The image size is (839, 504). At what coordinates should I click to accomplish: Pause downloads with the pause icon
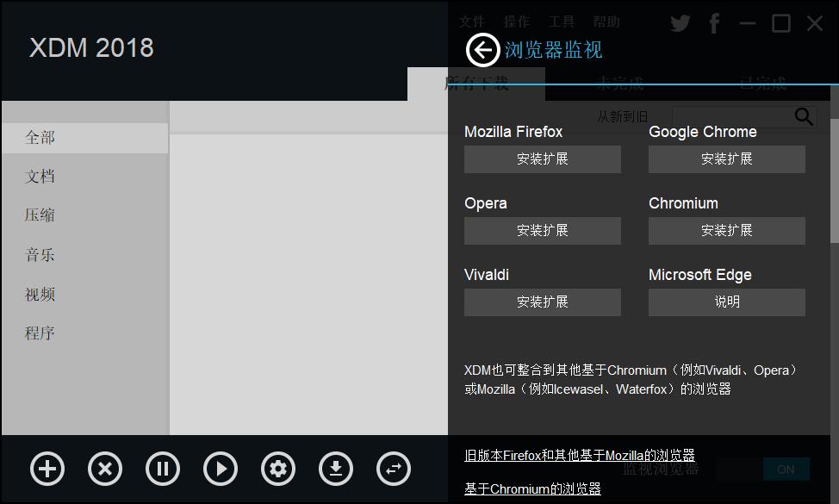click(x=163, y=469)
